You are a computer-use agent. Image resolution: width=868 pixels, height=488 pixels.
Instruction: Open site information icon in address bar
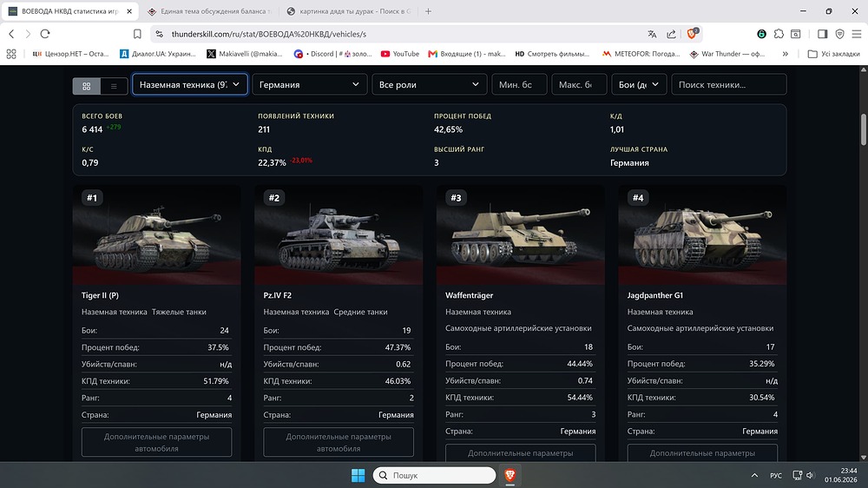pyautogui.click(x=160, y=34)
